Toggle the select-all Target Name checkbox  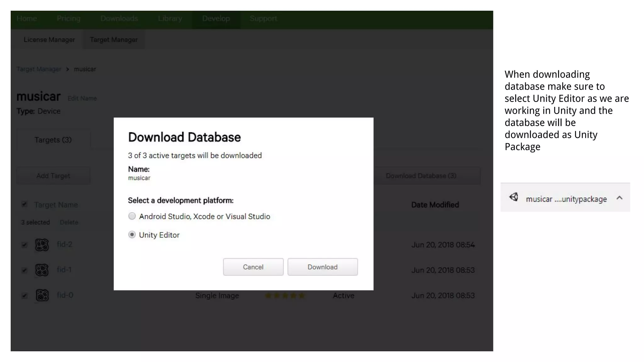(25, 205)
